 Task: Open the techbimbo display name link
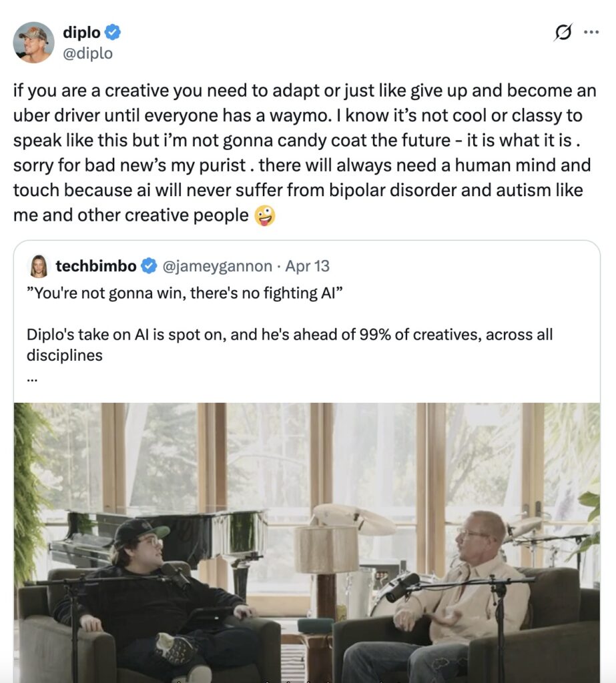tap(96, 266)
